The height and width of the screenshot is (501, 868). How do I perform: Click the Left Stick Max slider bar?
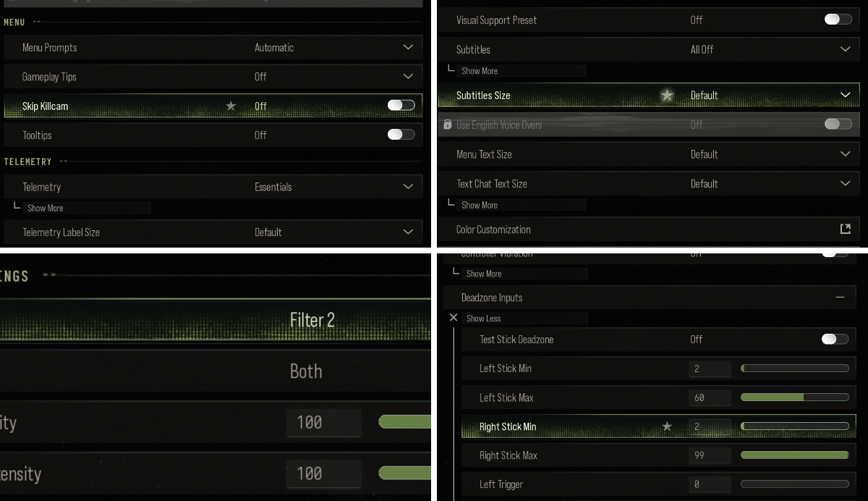coord(795,397)
